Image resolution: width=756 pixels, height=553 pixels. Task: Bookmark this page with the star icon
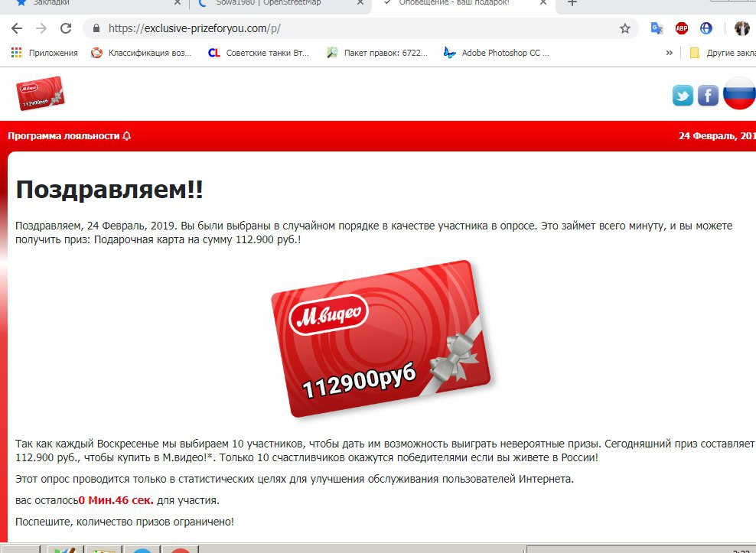point(625,28)
